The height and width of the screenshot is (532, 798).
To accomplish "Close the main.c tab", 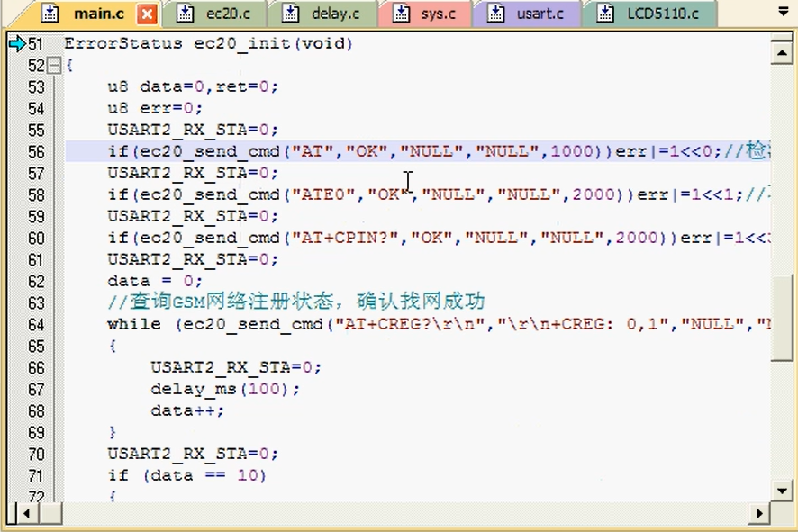I will (x=147, y=14).
